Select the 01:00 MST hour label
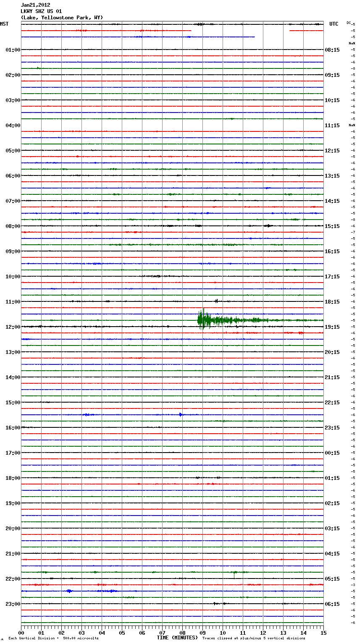Image resolution: width=357 pixels, height=644 pixels. pos(13,50)
